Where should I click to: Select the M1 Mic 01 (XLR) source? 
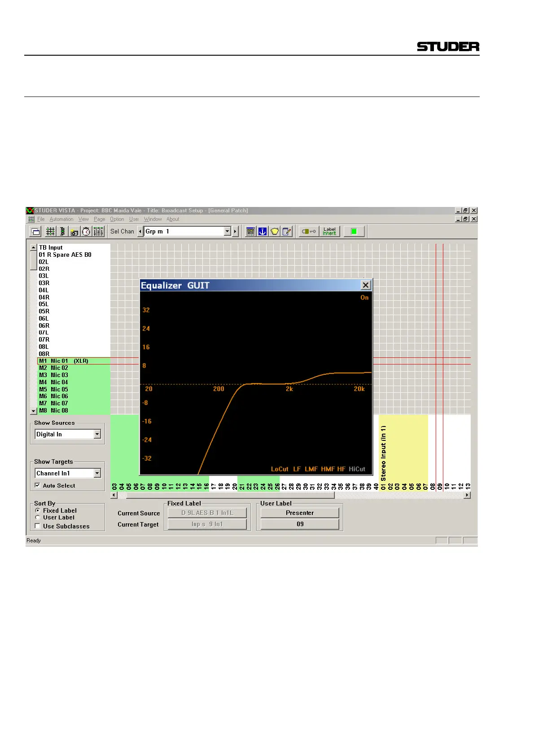pos(74,361)
